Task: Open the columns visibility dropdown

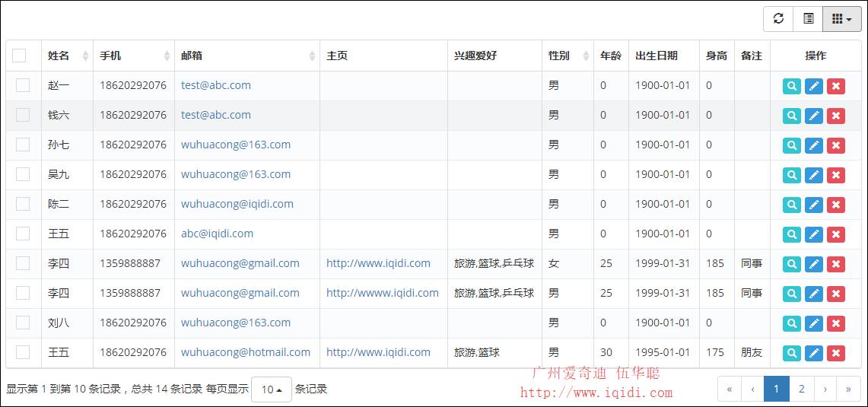Action: 842,19
